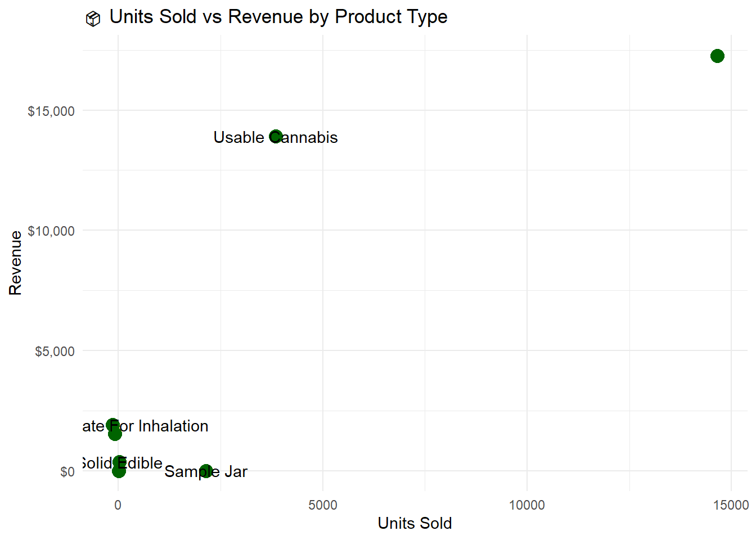Click the 'Units Sold' x-axis title
Screen dimensions: 756x540
tap(415, 523)
